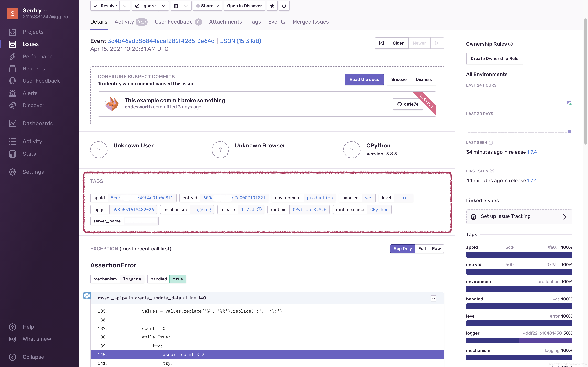Expand the Resolve dropdown arrow
Screen dimensions: 588x367
[125, 6]
